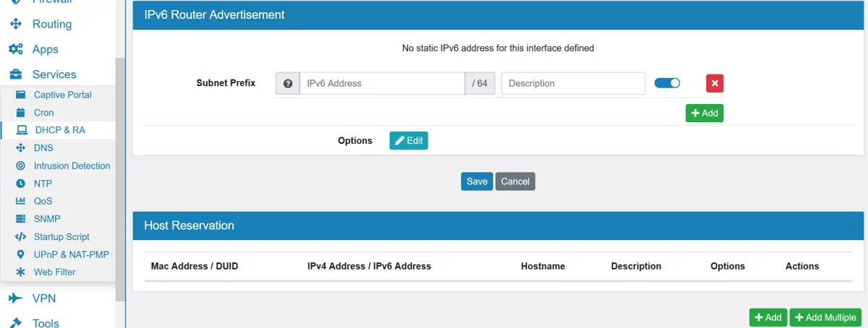Open Intrusion Detection page

(72, 165)
